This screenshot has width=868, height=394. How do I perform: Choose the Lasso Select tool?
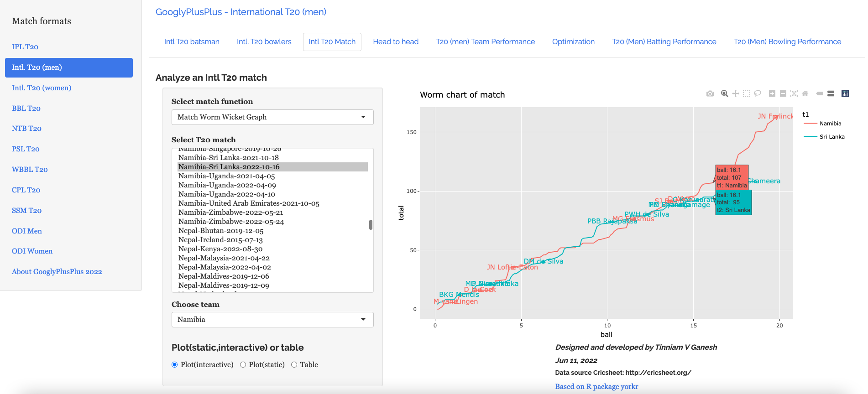pyautogui.click(x=758, y=93)
